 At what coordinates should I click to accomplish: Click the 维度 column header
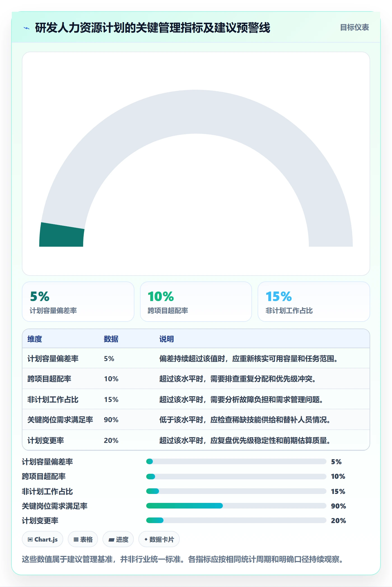pyautogui.click(x=35, y=339)
